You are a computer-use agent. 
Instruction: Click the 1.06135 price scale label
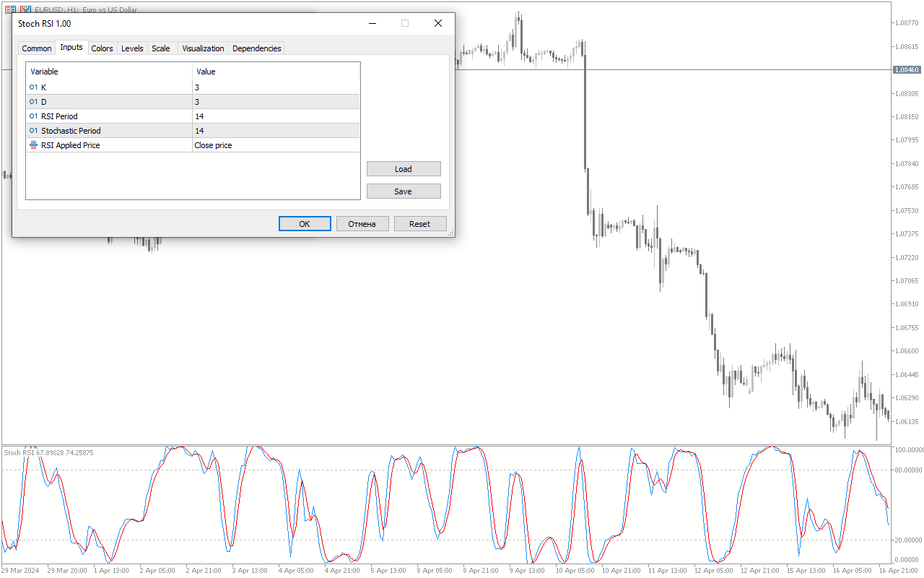point(906,421)
